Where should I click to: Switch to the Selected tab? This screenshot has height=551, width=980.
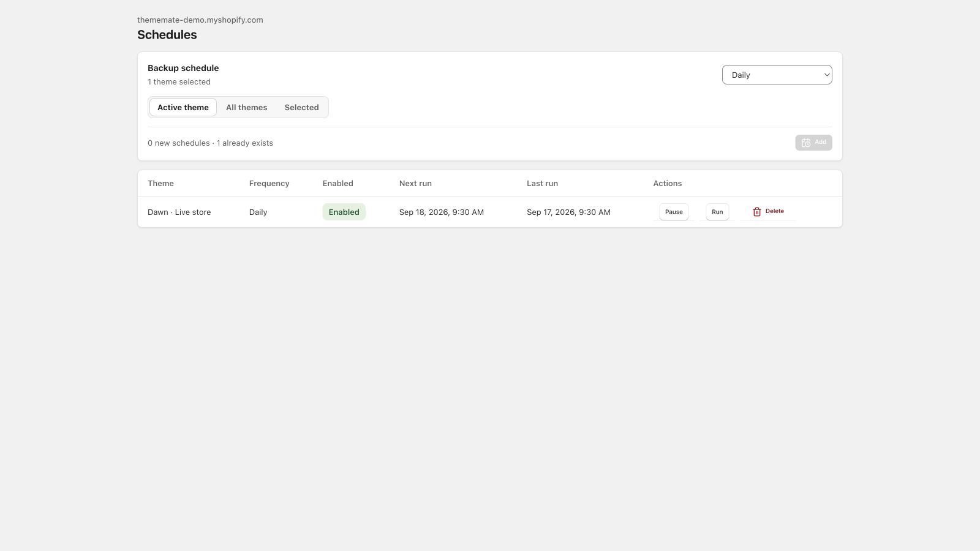click(301, 107)
